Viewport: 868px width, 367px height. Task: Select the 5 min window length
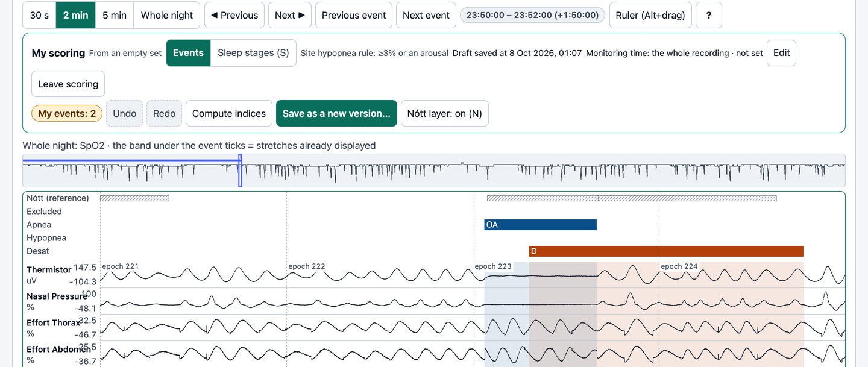[x=115, y=15]
